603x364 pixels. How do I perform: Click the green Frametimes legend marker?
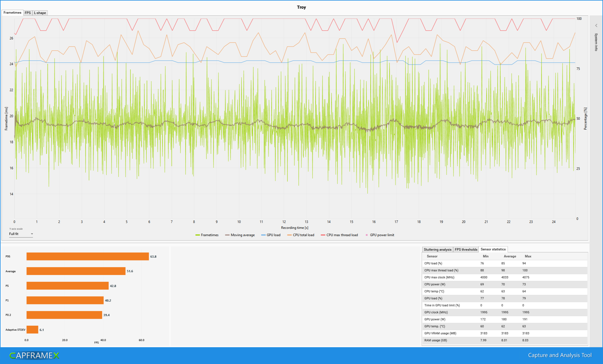coord(198,235)
